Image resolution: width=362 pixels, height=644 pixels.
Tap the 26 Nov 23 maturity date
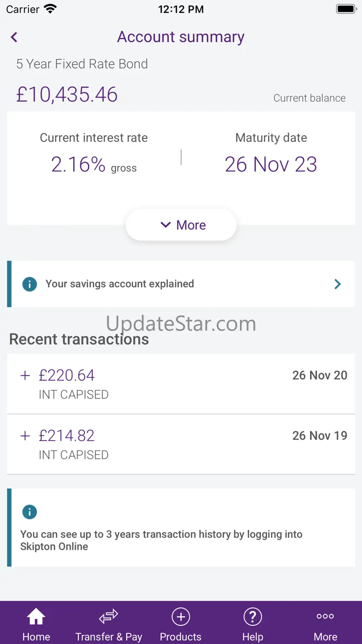pos(271,164)
